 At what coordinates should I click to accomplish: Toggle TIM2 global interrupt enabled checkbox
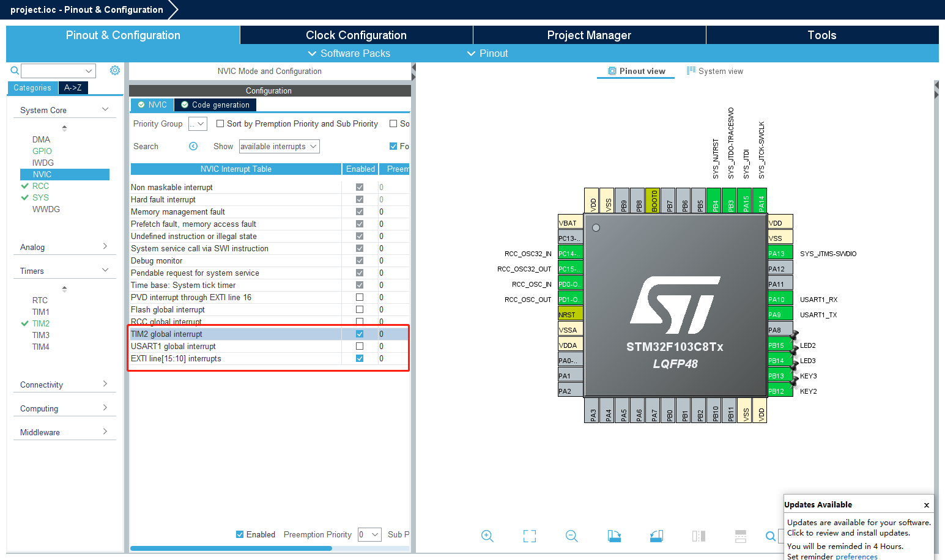coord(360,334)
